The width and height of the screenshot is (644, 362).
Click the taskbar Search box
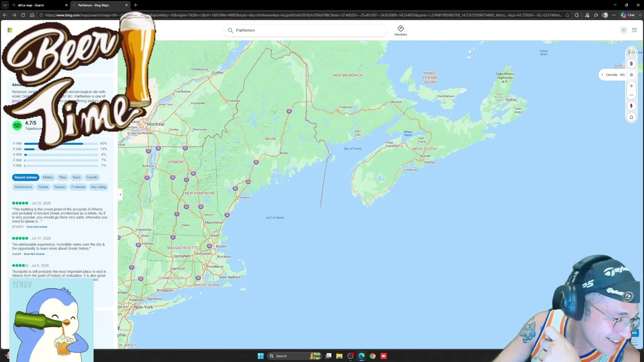[x=294, y=356]
